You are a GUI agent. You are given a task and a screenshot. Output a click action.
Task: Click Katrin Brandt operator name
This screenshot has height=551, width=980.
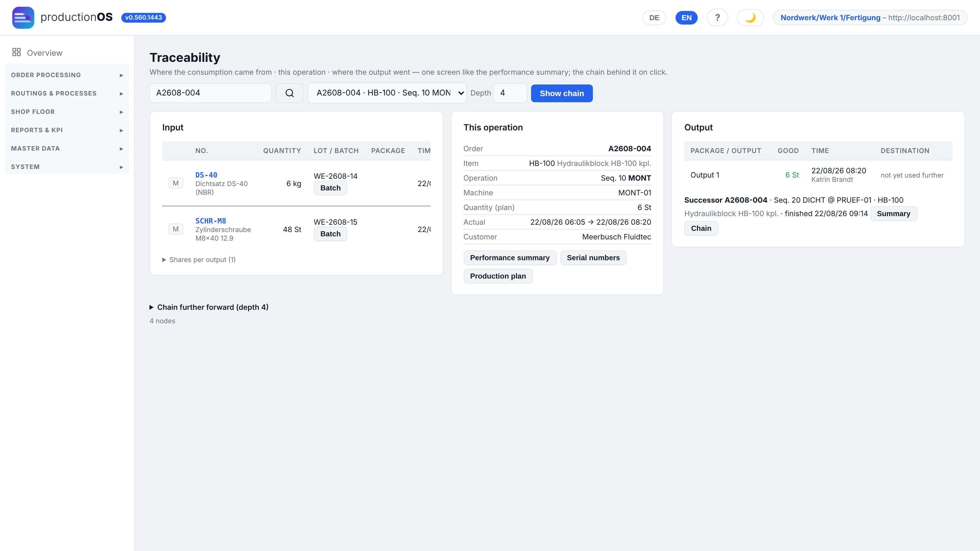pos(832,179)
